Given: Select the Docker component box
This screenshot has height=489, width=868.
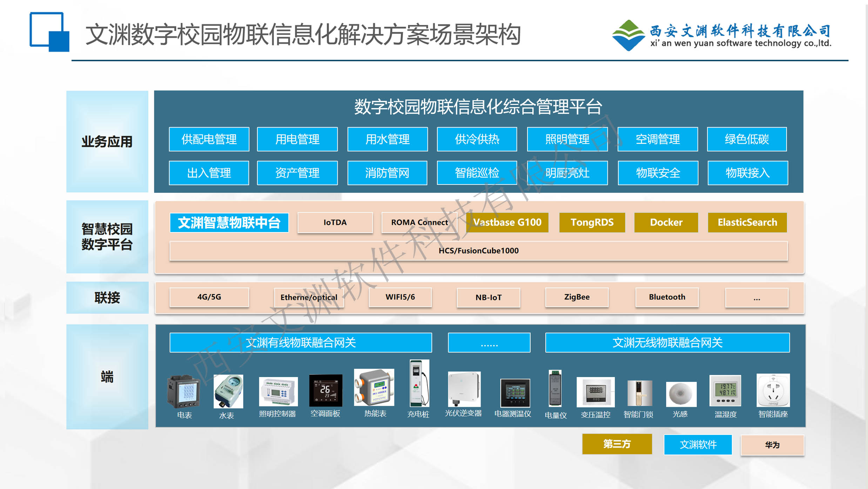Looking at the screenshot, I should coord(666,223).
